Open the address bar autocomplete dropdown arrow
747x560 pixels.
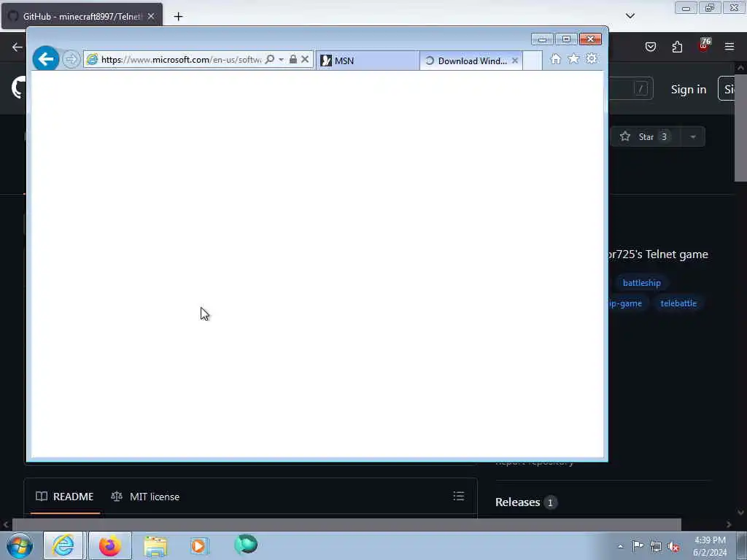pos(281,60)
